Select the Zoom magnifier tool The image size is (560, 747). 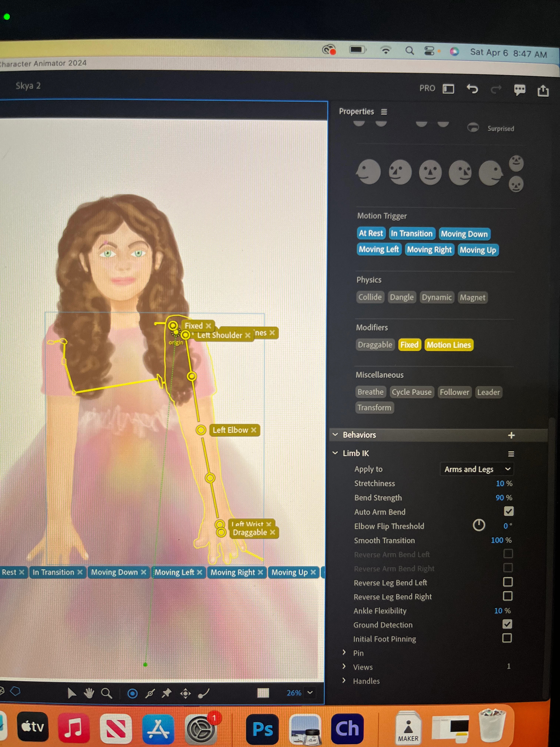tap(107, 693)
